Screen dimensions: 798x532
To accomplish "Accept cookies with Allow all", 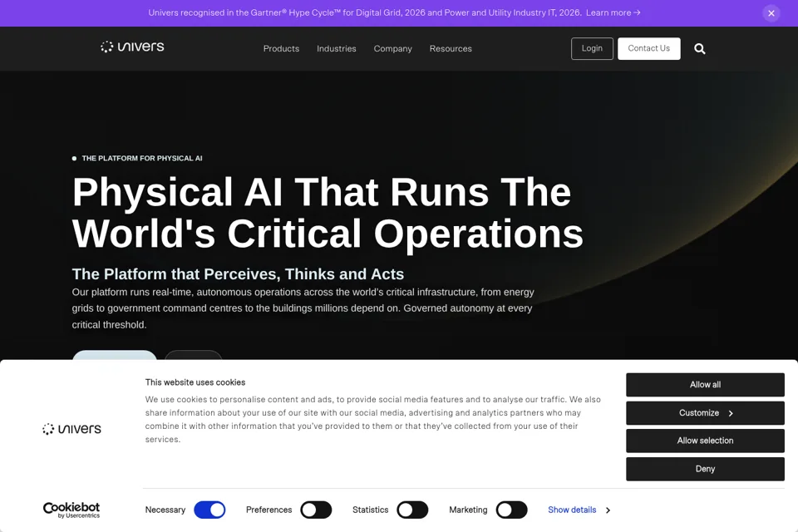I will (x=705, y=385).
